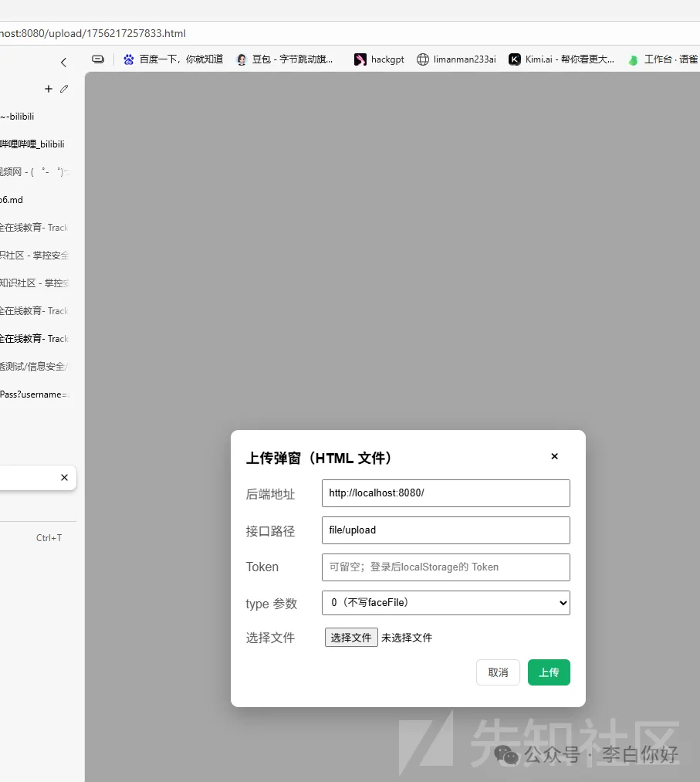Expand the type 参数 dropdown
Image resolution: width=700 pixels, height=782 pixels.
pos(445,603)
